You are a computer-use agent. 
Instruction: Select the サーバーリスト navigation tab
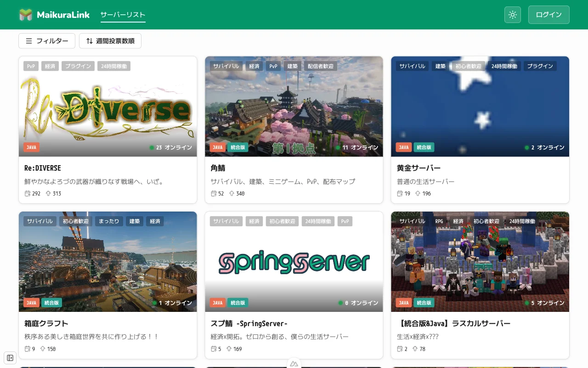click(x=123, y=15)
